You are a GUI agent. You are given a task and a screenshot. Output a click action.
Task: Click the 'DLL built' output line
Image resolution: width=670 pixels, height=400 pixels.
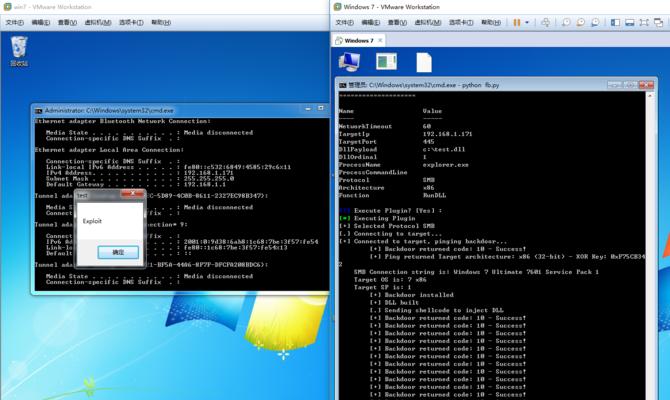coord(394,303)
